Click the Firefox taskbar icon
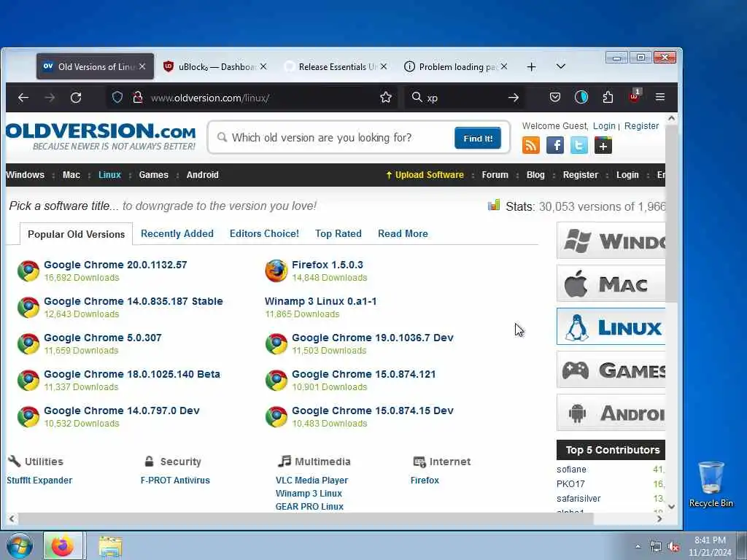Screen dimensions: 747x560 (63, 545)
